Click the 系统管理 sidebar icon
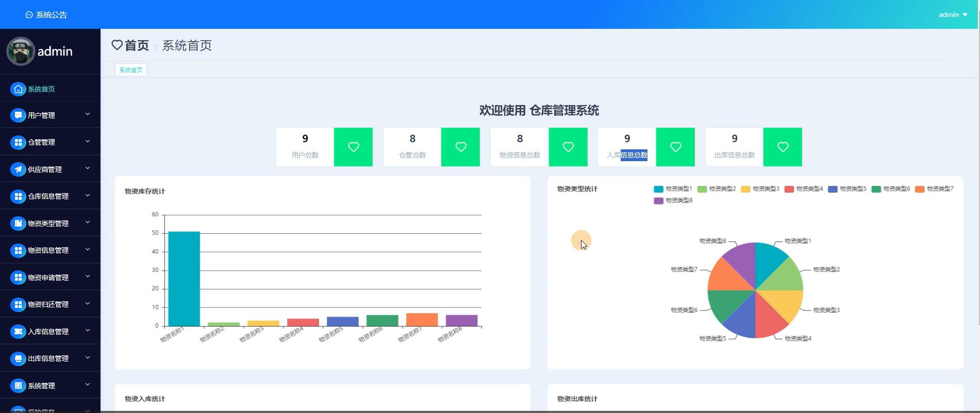This screenshot has width=980, height=413. [x=18, y=386]
